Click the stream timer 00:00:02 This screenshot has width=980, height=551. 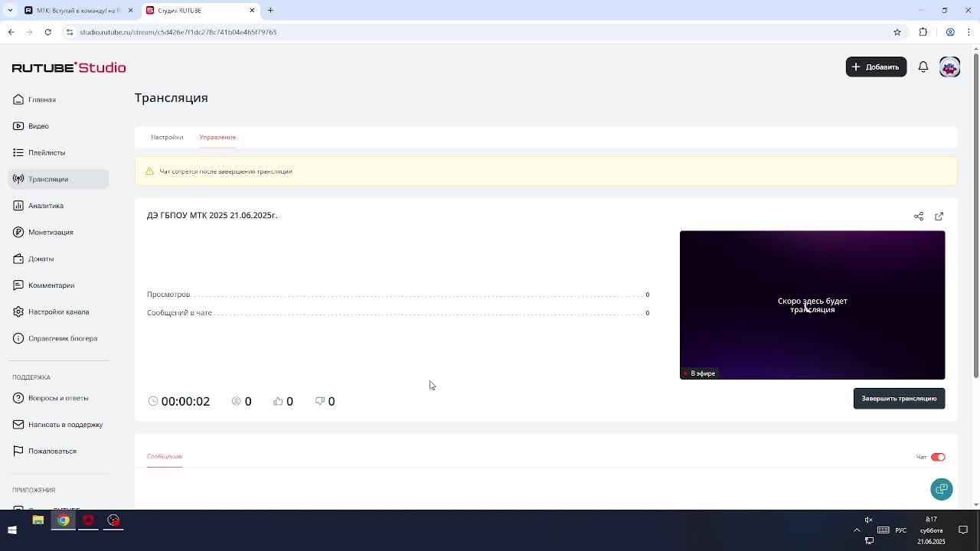(x=185, y=401)
